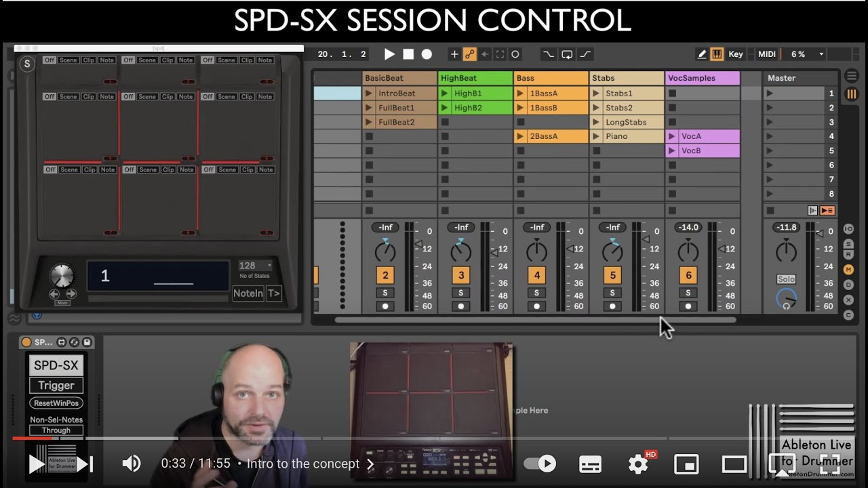Toggle YouTube autoplay switch
868x488 pixels.
click(x=540, y=464)
